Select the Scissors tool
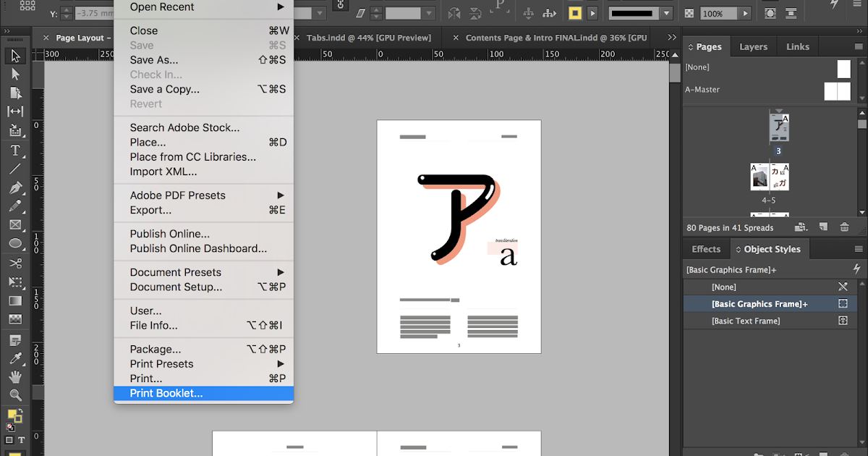Screen dimensions: 868x456 (15, 262)
